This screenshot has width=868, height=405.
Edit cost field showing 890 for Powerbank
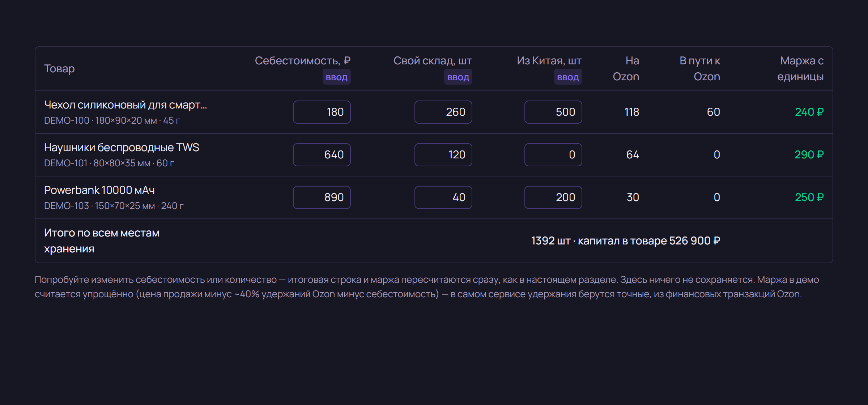[322, 197]
